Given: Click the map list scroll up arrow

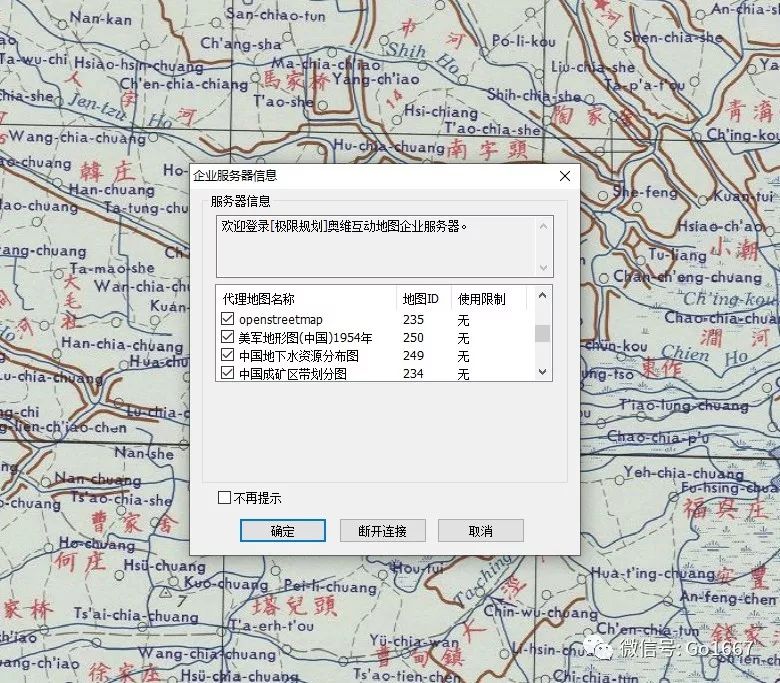Looking at the screenshot, I should pyautogui.click(x=543, y=295).
